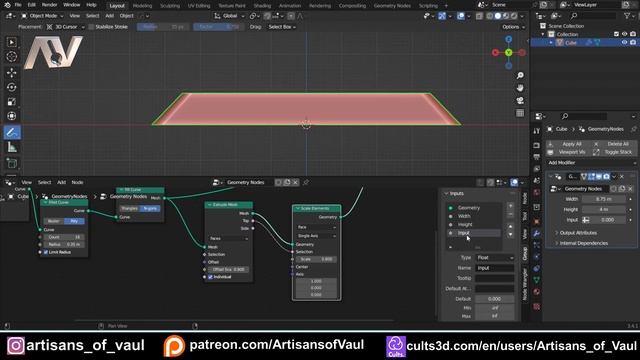The image size is (640, 360).
Task: Select the Move tool in viewport toolbar
Action: point(12,73)
